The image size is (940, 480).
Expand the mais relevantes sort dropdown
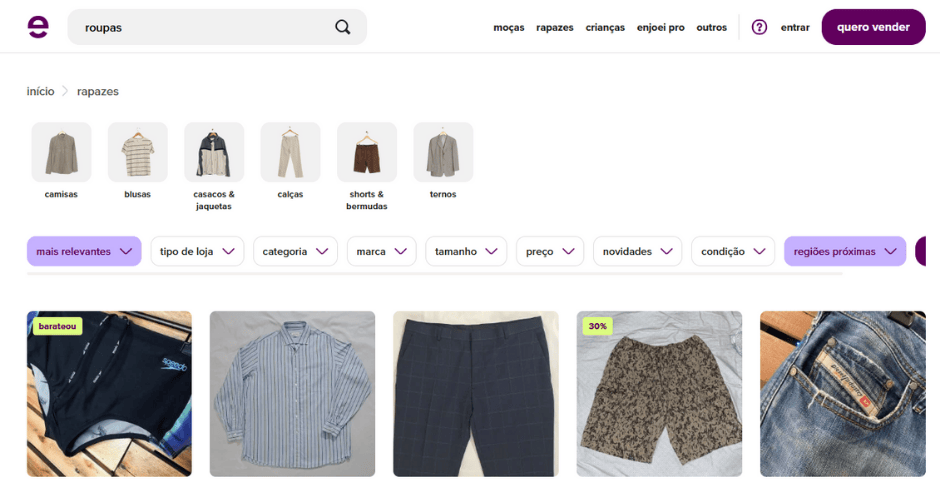pyautogui.click(x=84, y=251)
